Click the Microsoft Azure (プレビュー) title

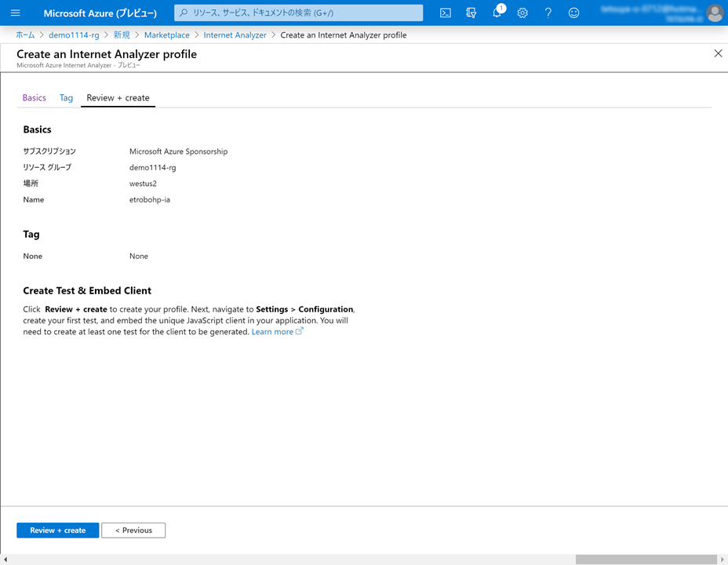100,13
